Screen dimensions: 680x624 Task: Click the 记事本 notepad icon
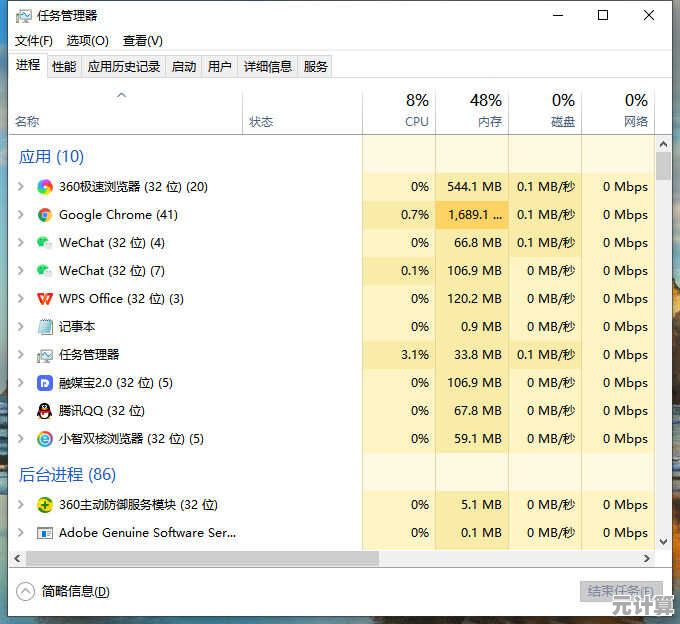45,327
